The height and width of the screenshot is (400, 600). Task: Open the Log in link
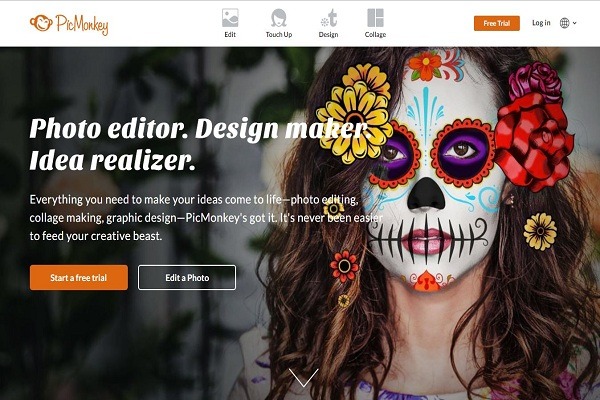[x=541, y=23]
